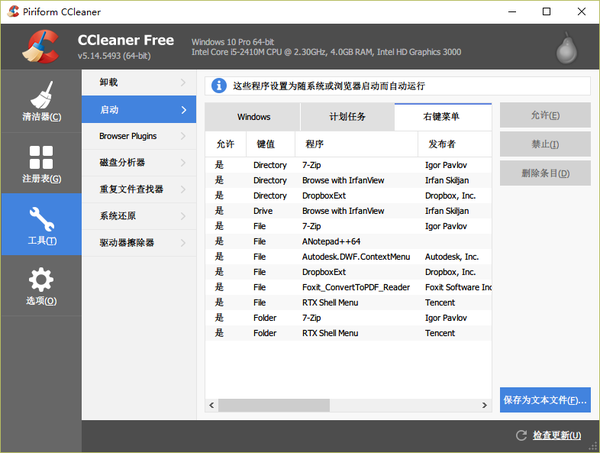Click chevron next to Browser Plugins
This screenshot has height=453, width=600.
(183, 136)
